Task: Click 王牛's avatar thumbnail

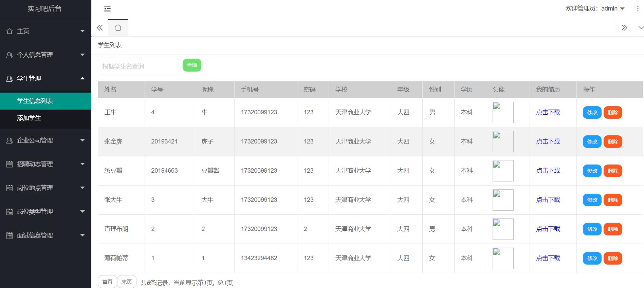Action: point(503,112)
